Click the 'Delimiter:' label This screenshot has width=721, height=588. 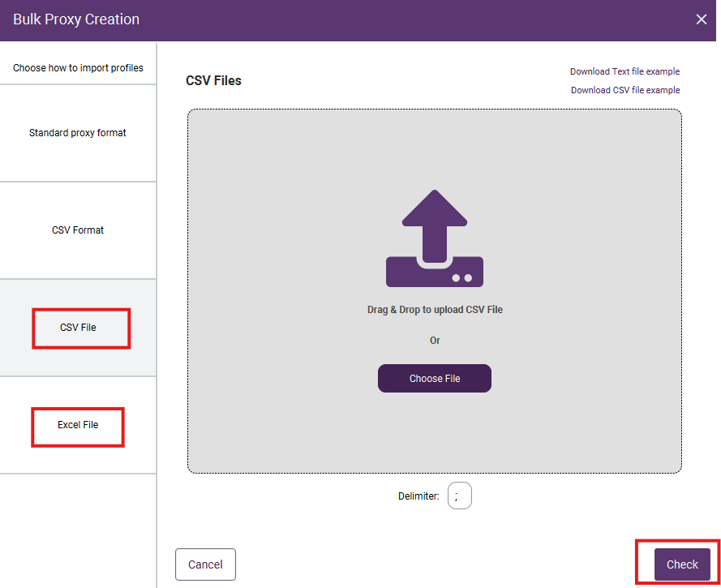click(x=418, y=496)
